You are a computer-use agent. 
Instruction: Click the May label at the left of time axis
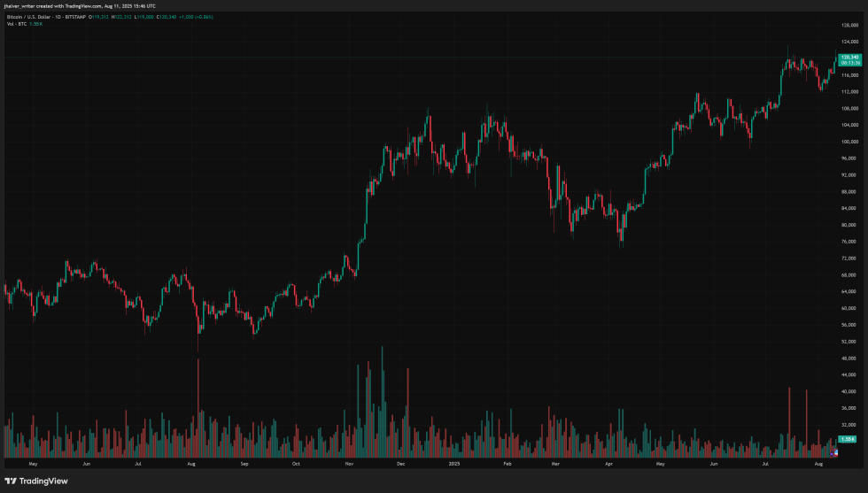(x=33, y=463)
